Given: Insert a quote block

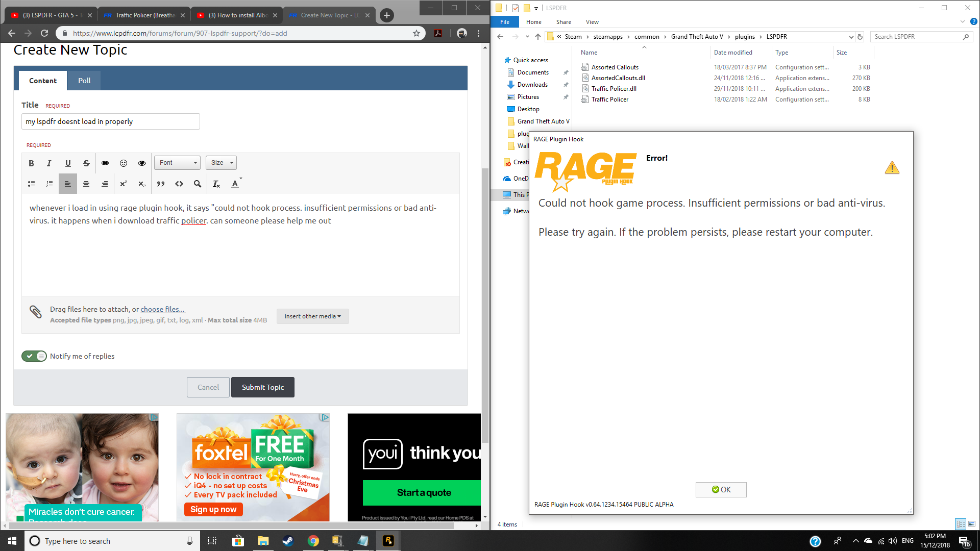Looking at the screenshot, I should tap(160, 184).
